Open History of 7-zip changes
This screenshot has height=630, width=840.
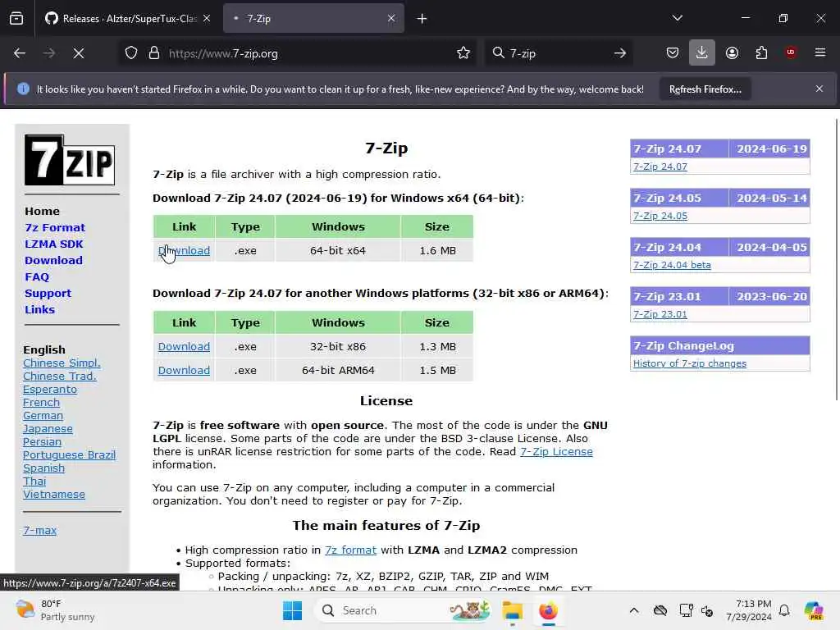click(689, 363)
